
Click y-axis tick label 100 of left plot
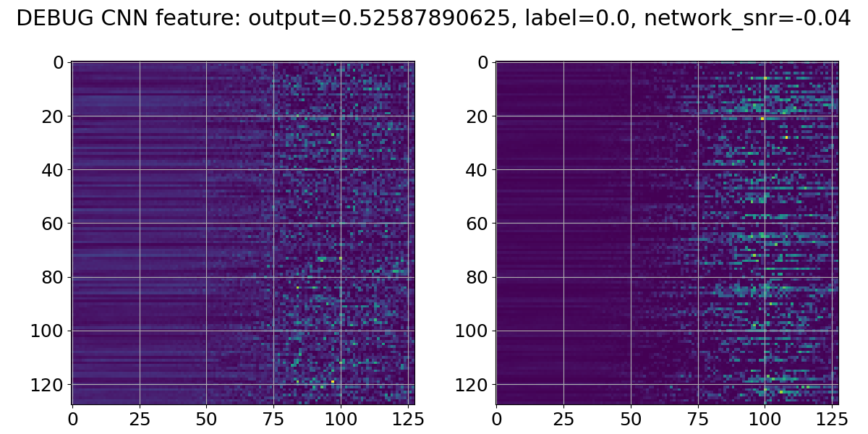[x=48, y=331]
